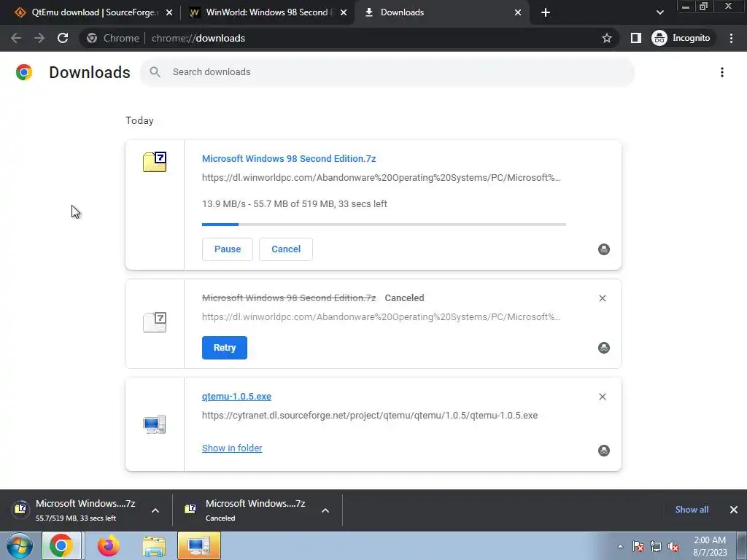This screenshot has width=747, height=560.
Task: Click the 13.9 MB/s download status text
Action: [x=295, y=204]
